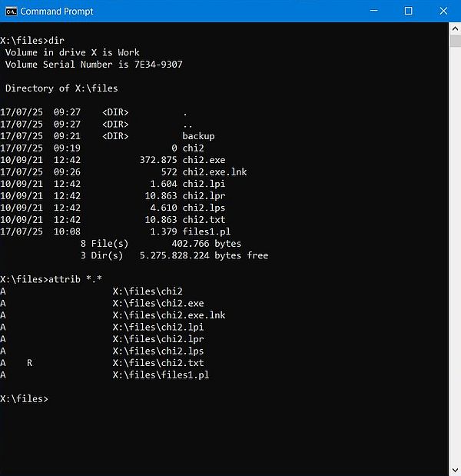The width and height of the screenshot is (461, 476).
Task: Click the size value 1.604
Action: click(x=164, y=184)
